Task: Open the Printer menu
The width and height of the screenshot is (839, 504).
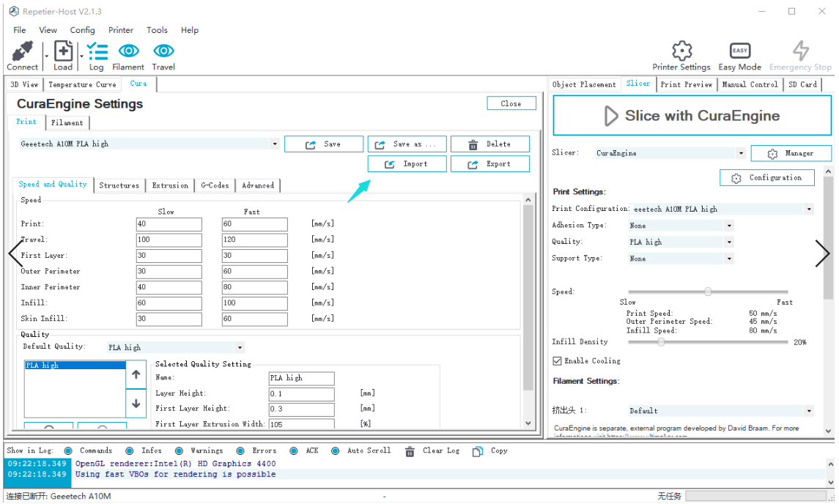Action: 121,30
